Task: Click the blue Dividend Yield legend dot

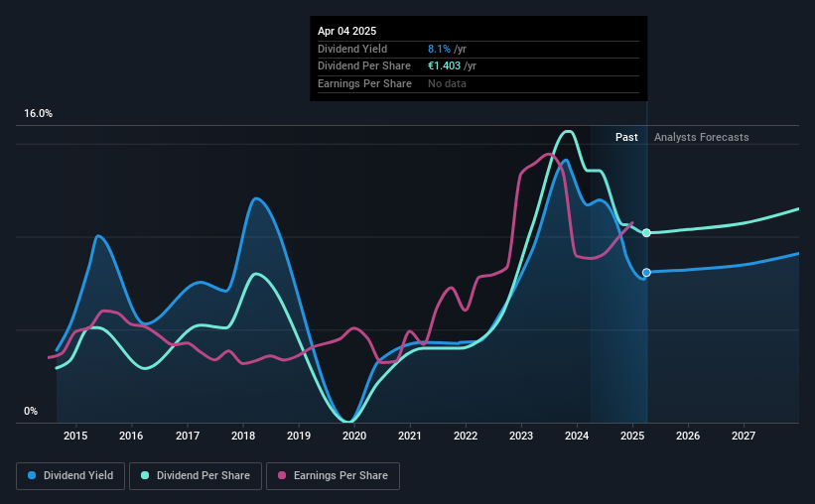Action: tap(32, 475)
